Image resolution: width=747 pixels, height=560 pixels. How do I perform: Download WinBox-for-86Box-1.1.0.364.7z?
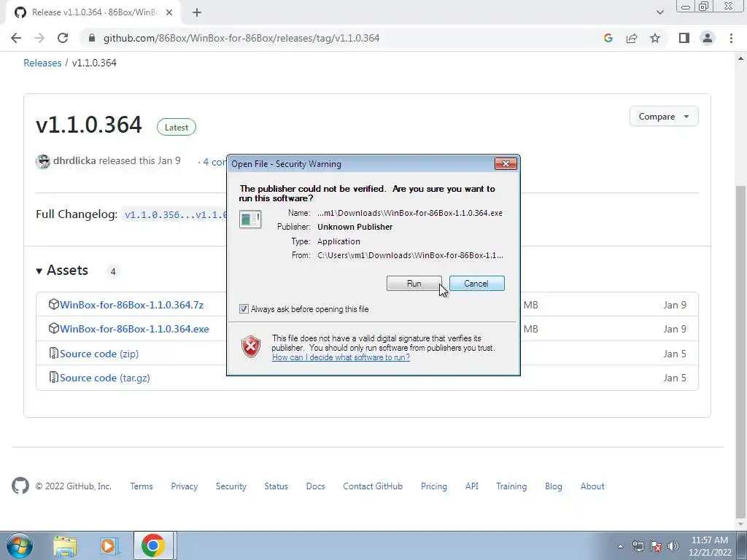pos(131,305)
